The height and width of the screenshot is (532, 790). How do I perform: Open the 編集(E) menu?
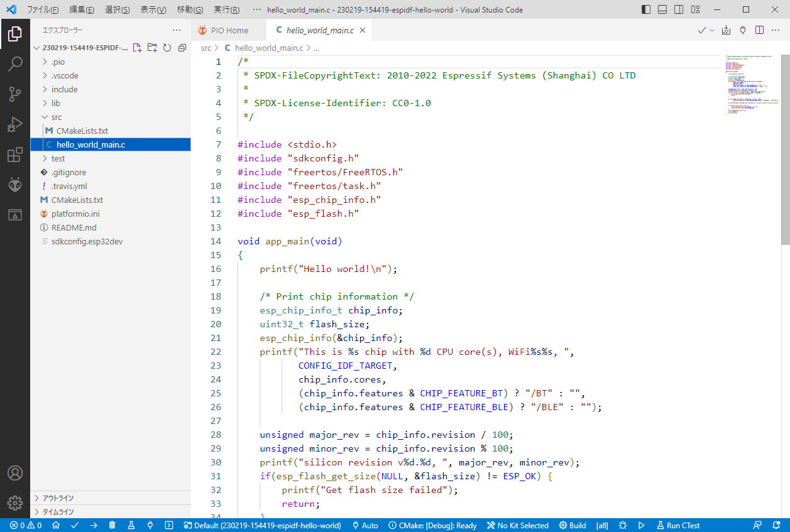[x=82, y=9]
